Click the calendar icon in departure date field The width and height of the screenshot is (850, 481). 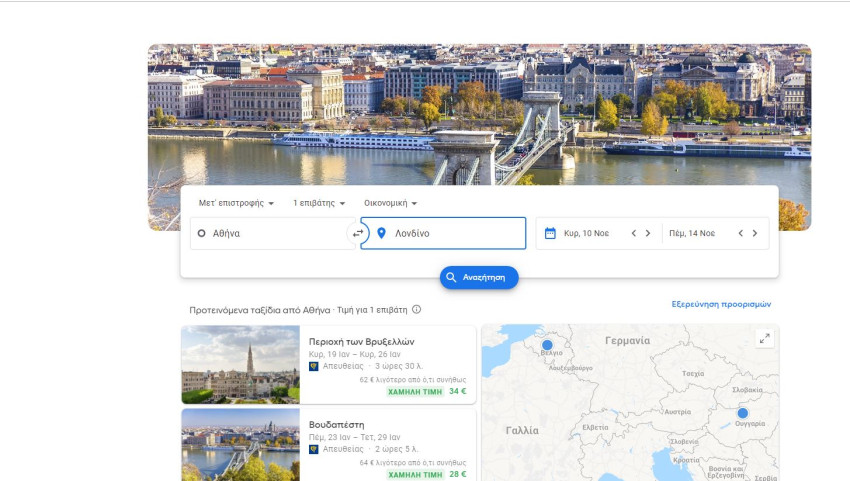(x=550, y=233)
